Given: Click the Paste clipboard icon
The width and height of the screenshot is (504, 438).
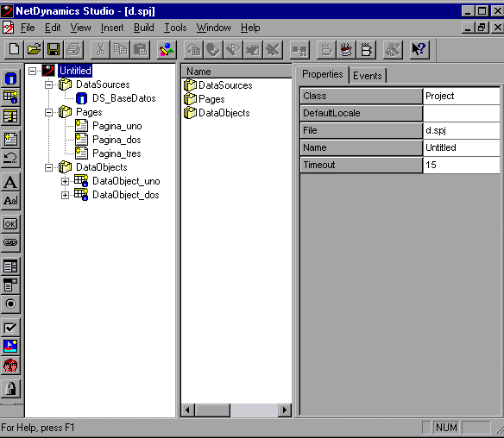Looking at the screenshot, I should [140, 50].
